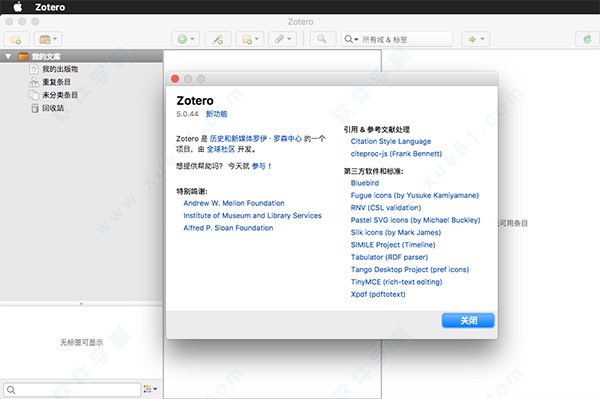Open the colored tag selector actions menu
This screenshot has height=399, width=600.
[x=150, y=389]
